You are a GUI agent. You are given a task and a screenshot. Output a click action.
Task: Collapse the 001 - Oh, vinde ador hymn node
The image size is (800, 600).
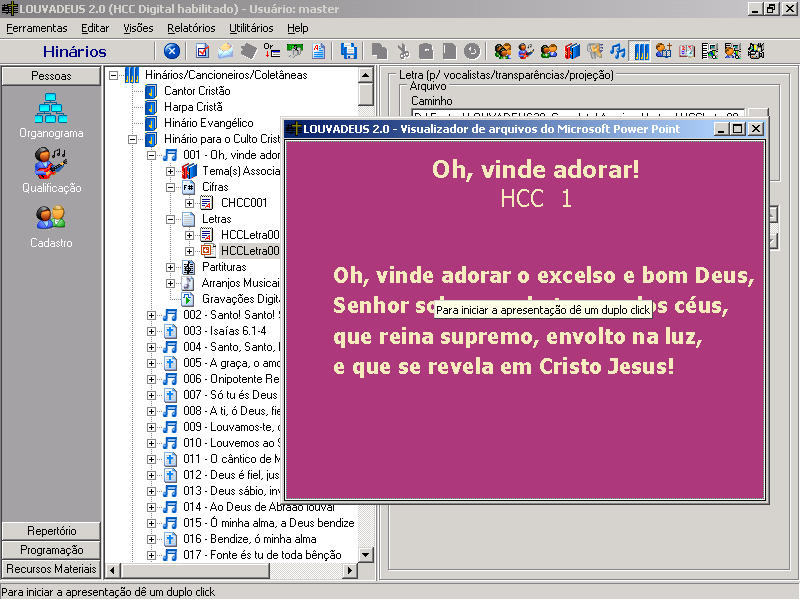(152, 155)
